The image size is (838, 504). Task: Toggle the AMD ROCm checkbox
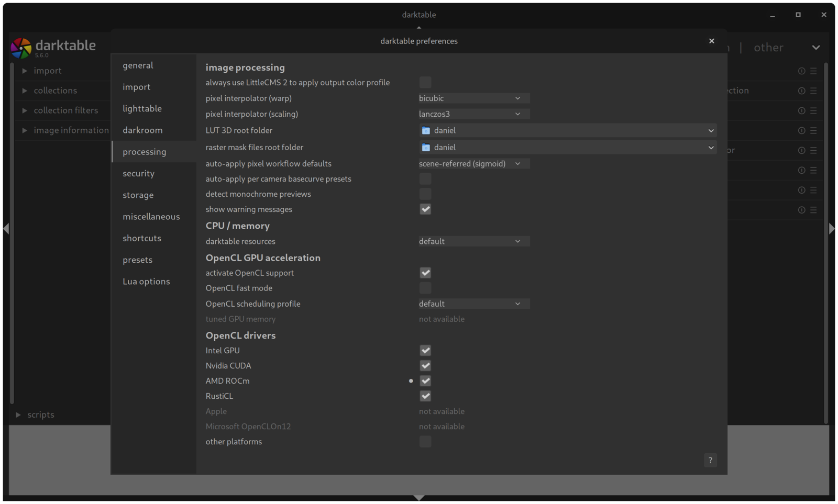point(425,381)
